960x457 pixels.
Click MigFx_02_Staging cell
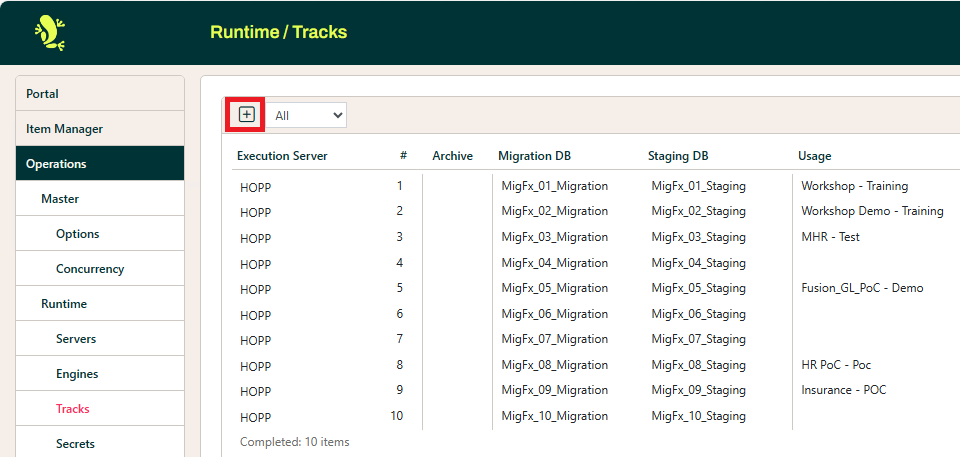coord(699,211)
